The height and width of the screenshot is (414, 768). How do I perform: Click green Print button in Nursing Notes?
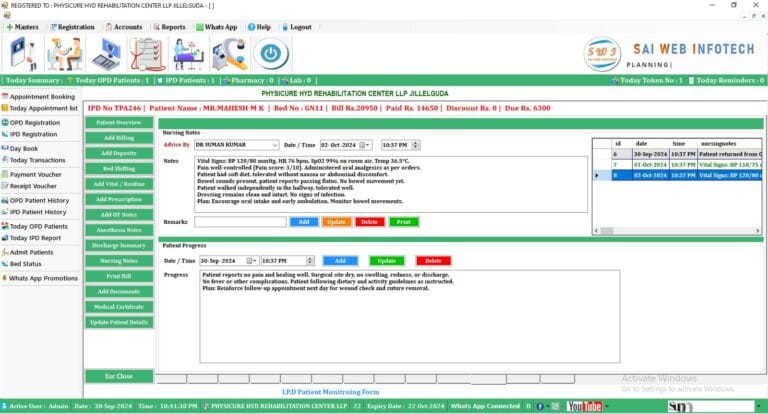click(x=404, y=222)
